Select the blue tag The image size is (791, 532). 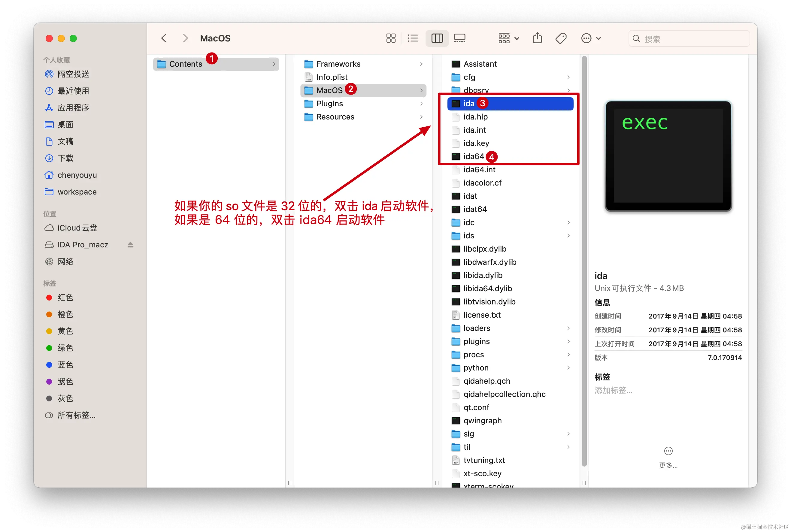(x=65, y=365)
